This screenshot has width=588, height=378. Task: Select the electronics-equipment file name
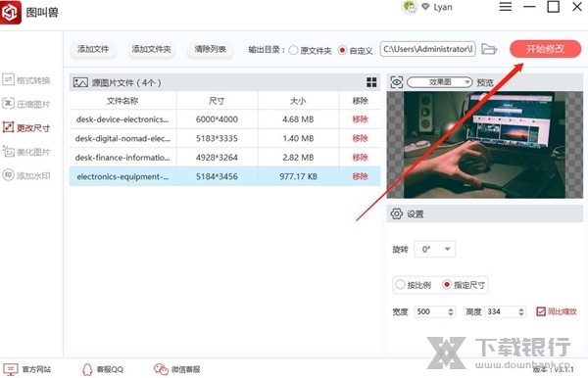[122, 177]
